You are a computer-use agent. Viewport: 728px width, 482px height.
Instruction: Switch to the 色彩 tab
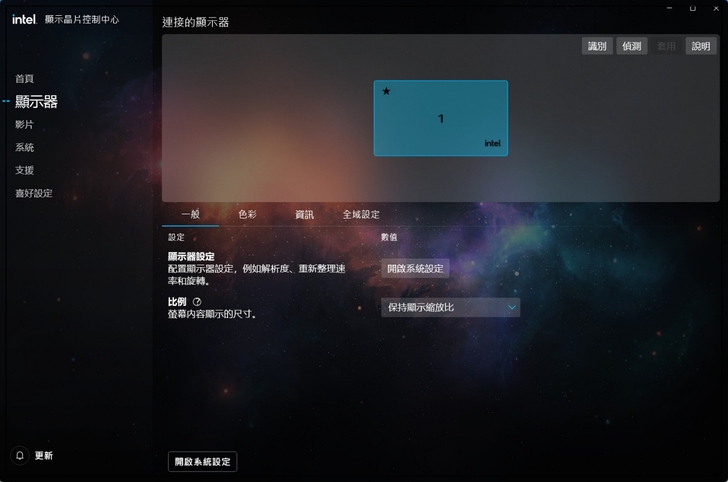(247, 214)
